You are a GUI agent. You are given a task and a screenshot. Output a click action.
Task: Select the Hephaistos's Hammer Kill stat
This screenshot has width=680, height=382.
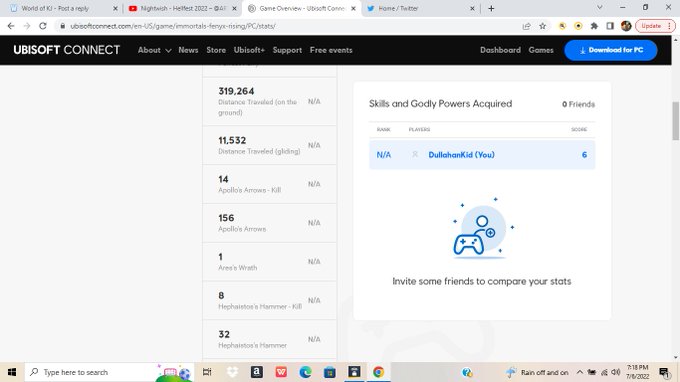pyautogui.click(x=269, y=300)
